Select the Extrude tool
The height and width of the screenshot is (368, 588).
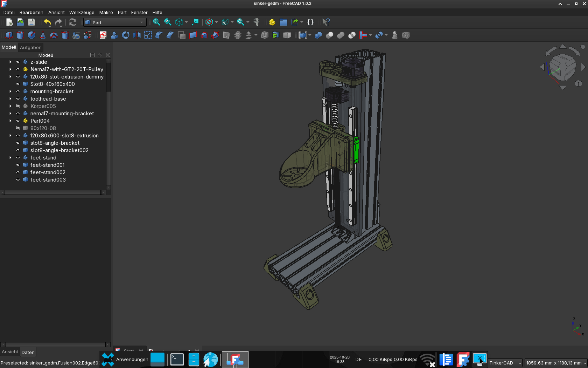114,35
